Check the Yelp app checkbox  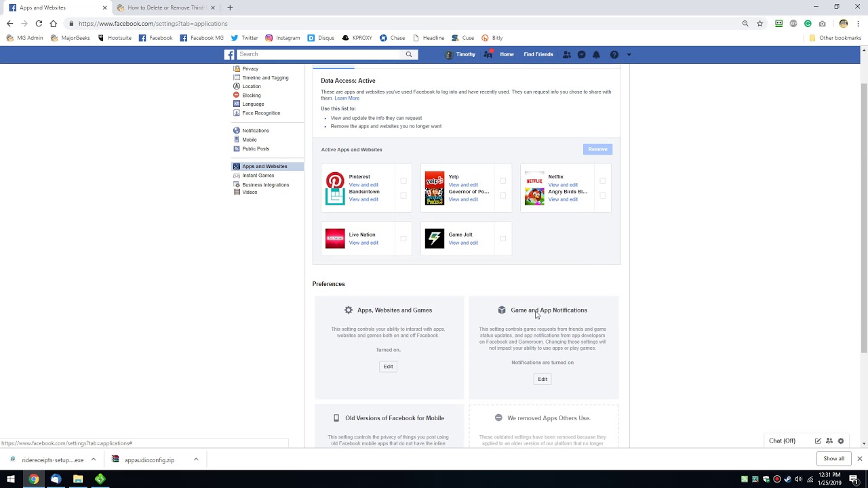click(503, 181)
